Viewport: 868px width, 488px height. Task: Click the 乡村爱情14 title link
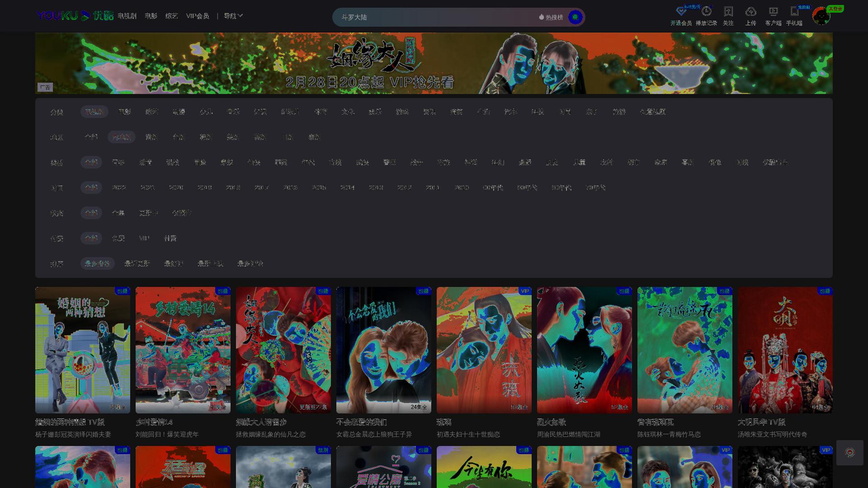click(154, 422)
